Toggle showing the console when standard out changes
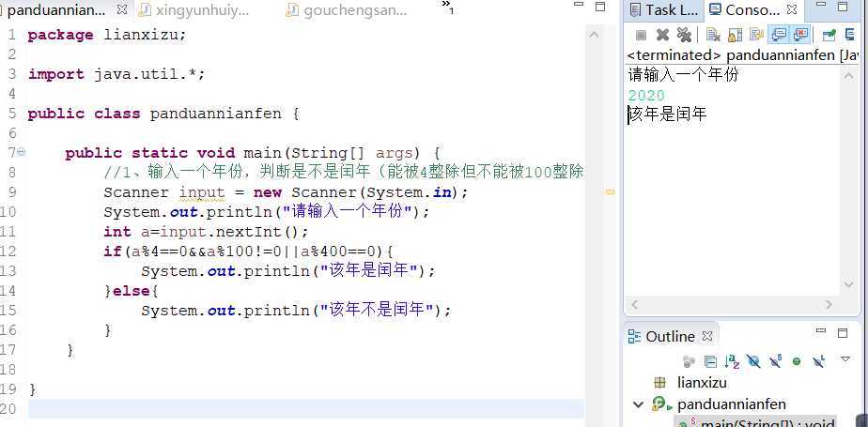This screenshot has height=427, width=868. click(x=779, y=35)
